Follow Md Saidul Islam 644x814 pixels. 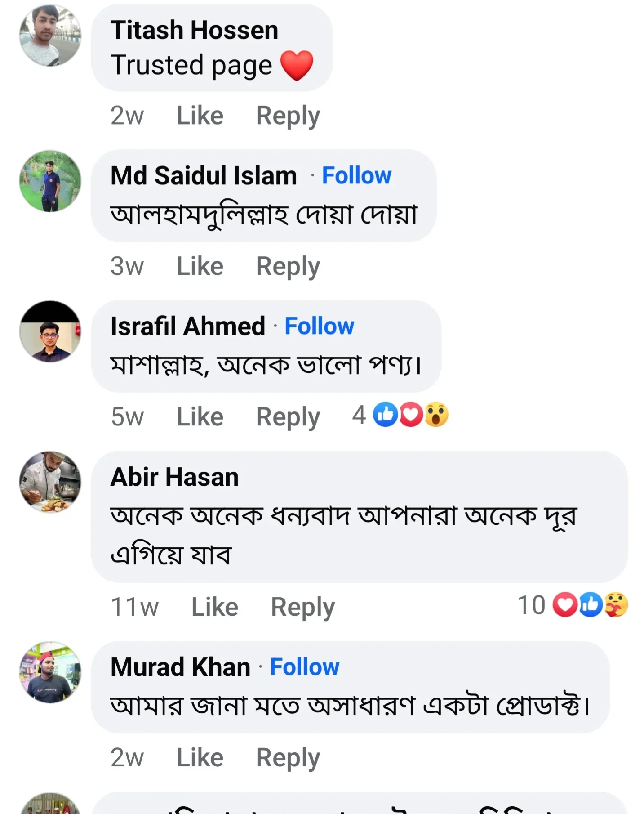356,175
